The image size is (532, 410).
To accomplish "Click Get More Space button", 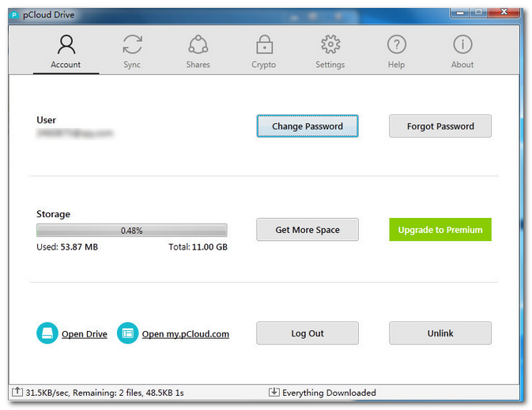I will click(x=308, y=230).
